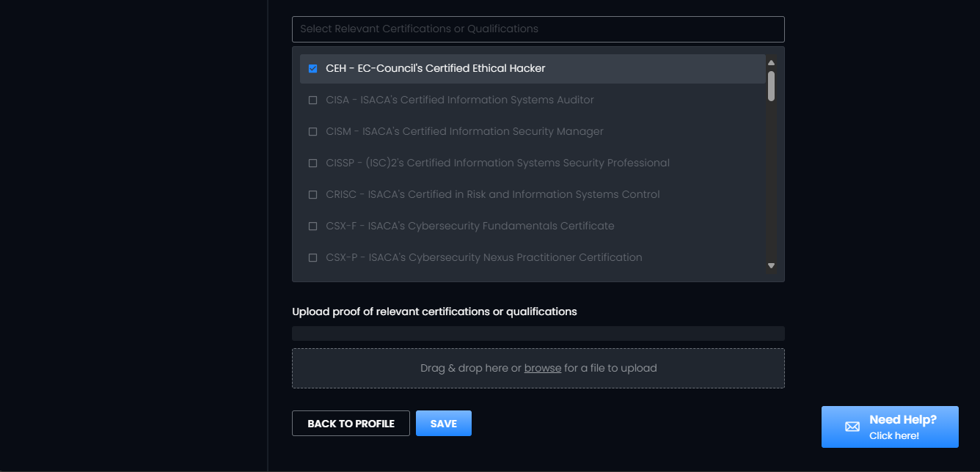Screen dimensions: 980x472
Task: Uncheck the CEH Certified Ethical Hacker checkbox
Action: point(312,68)
